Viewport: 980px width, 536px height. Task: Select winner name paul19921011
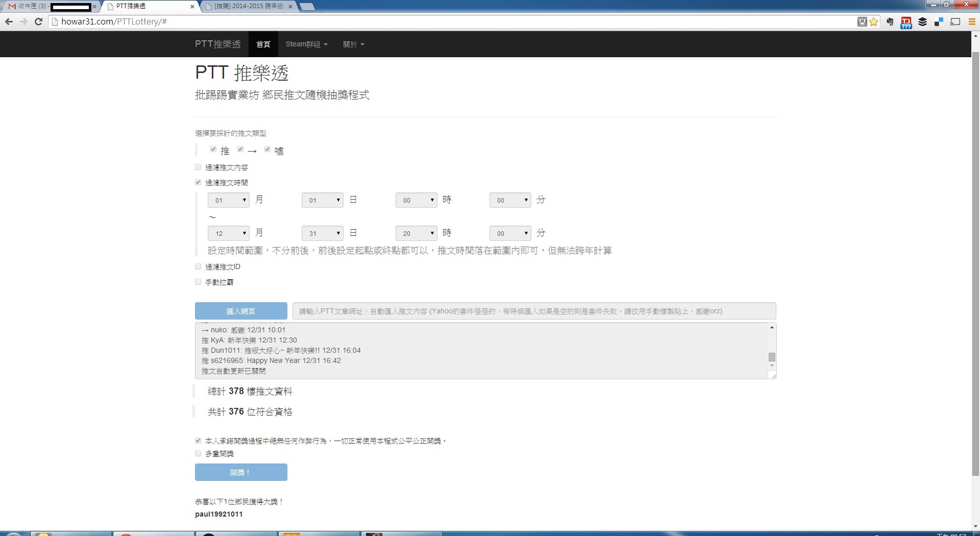click(x=219, y=514)
